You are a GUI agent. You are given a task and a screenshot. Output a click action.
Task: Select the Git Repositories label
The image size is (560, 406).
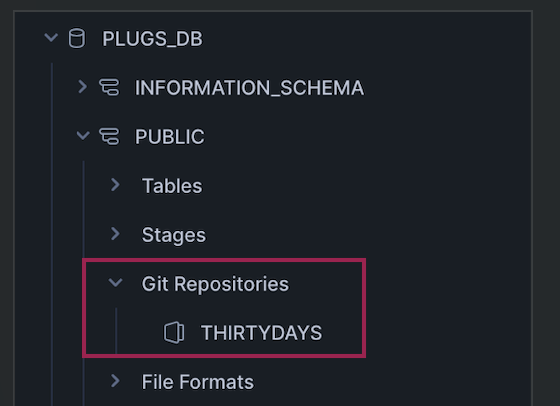click(215, 284)
